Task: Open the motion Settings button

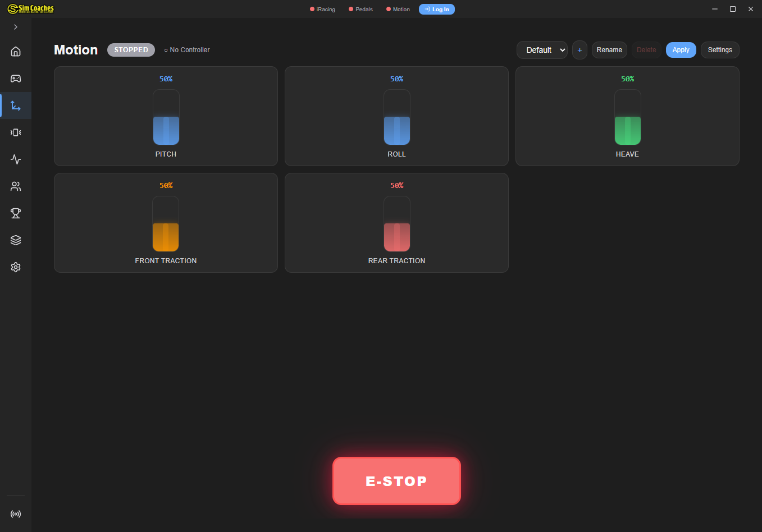Action: [x=719, y=50]
